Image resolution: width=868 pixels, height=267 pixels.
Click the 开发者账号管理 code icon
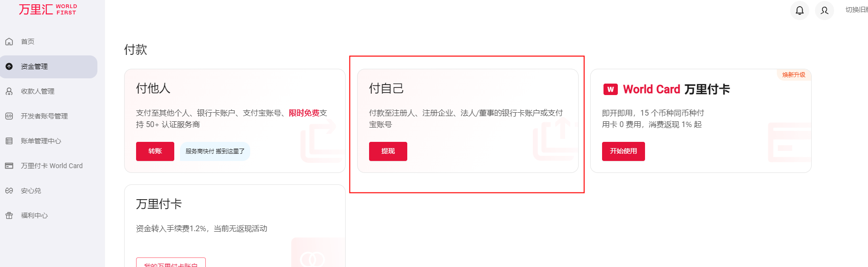tap(9, 116)
